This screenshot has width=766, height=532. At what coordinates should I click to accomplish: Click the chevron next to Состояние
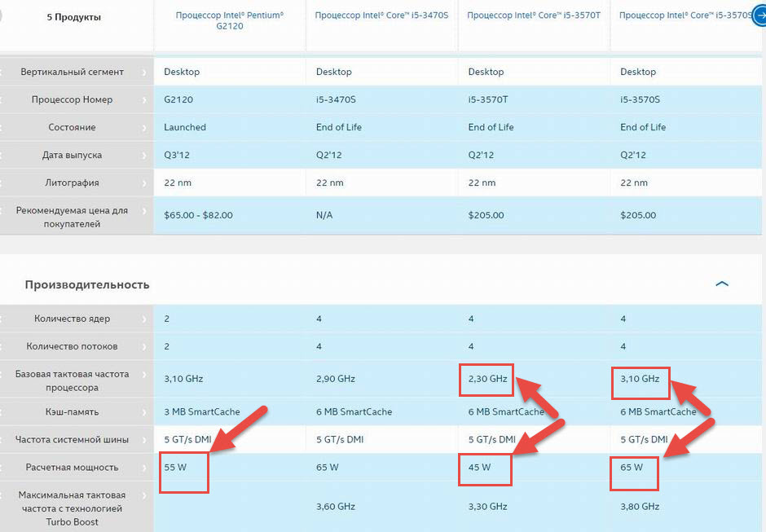pos(145,127)
